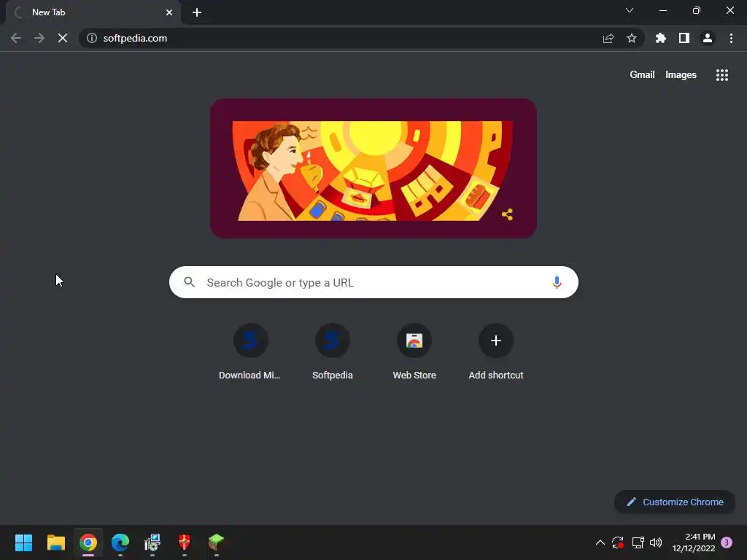Viewport: 747px width, 560px height.
Task: Open the Softpedia shortcut
Action: (332, 351)
